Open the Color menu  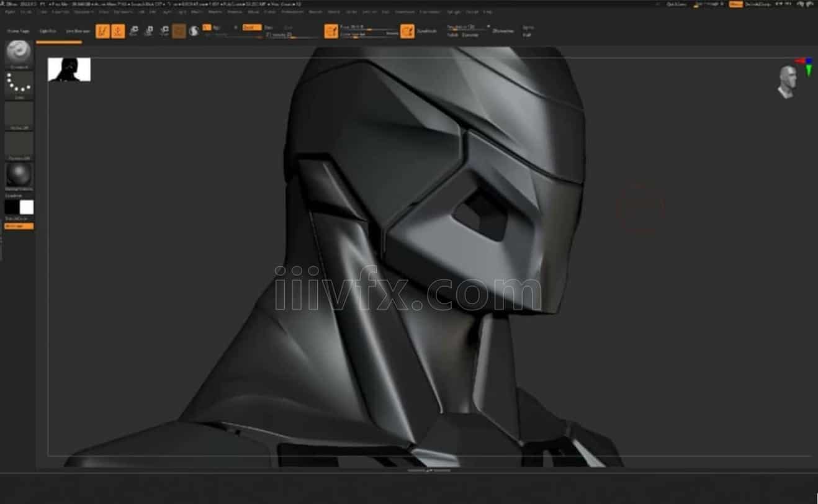tap(44, 12)
